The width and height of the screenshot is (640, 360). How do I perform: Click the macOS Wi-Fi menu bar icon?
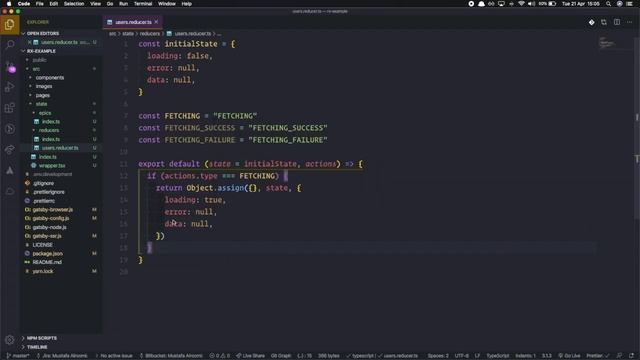point(521,4)
